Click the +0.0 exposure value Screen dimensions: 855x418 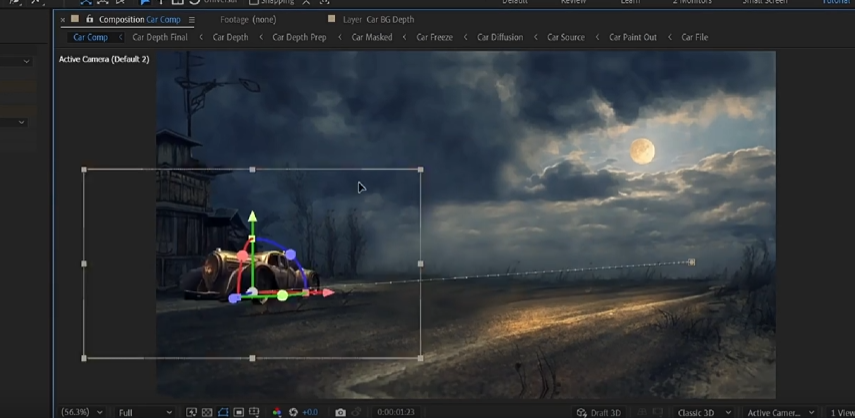(310, 413)
